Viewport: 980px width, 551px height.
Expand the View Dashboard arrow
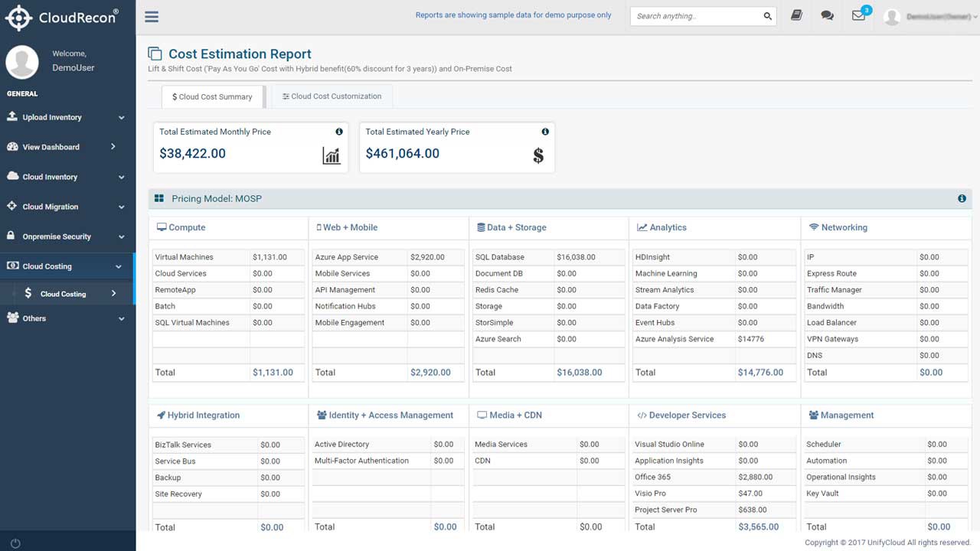pos(113,146)
